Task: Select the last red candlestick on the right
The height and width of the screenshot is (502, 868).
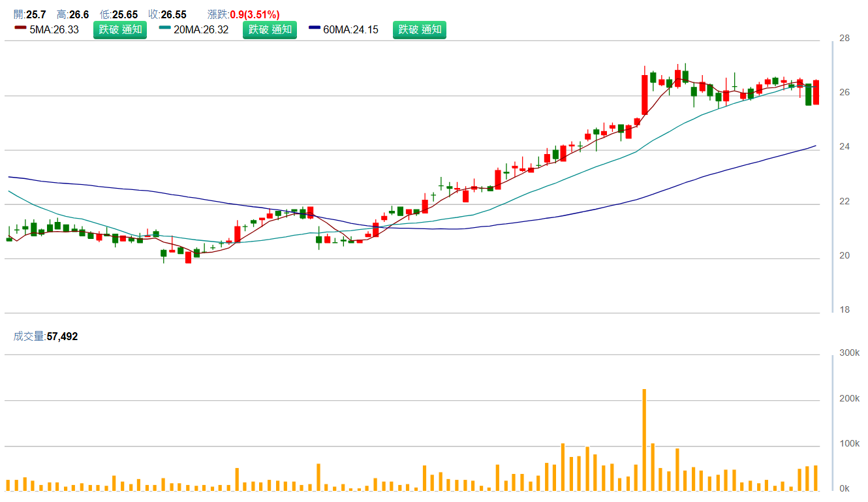Action: (x=816, y=92)
